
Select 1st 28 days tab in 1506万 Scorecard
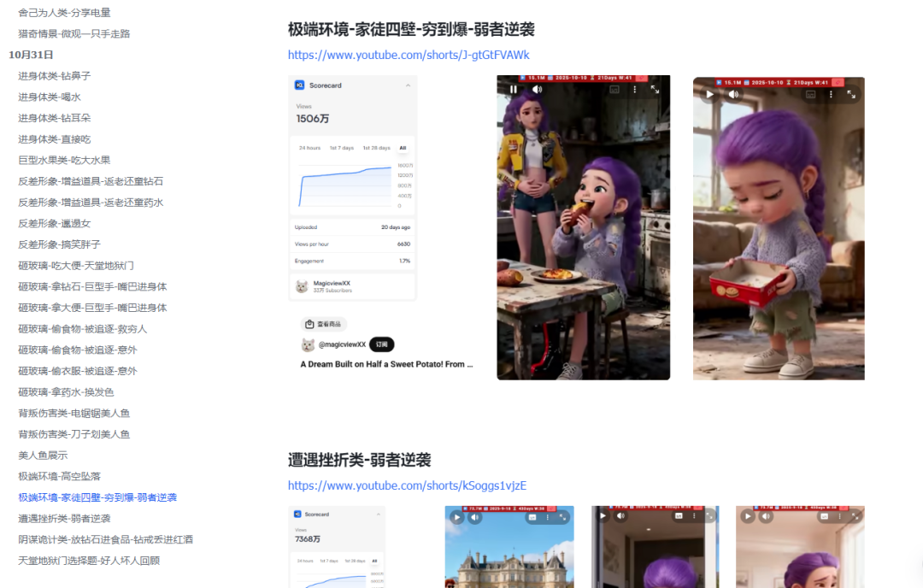coord(377,148)
